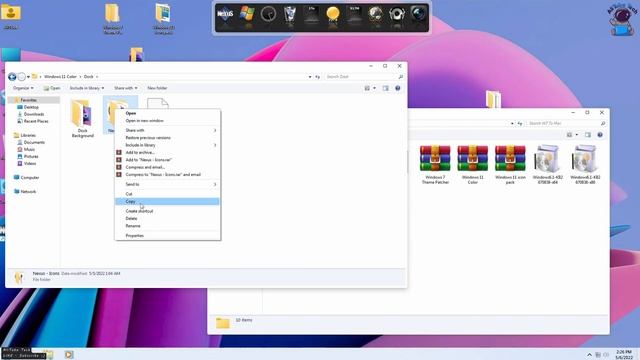This screenshot has width=640, height=360.
Task: Open the Windows 7 Theme Patcher archive
Action: point(435,164)
